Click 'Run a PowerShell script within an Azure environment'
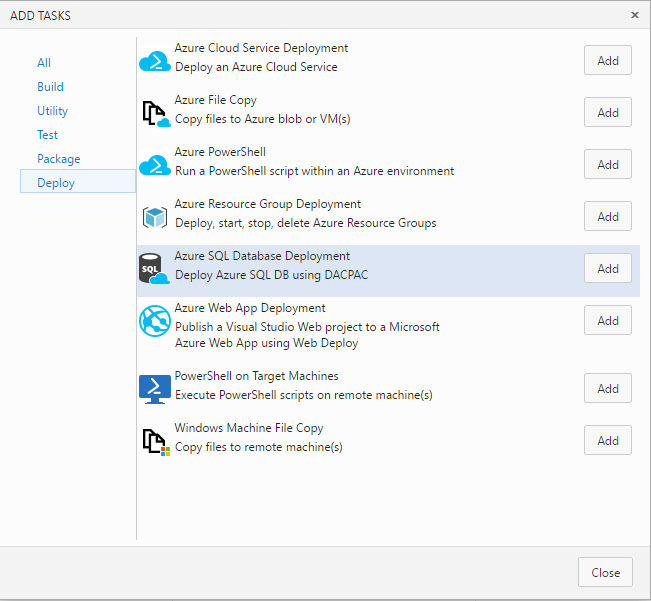The image size is (651, 601). (x=315, y=171)
